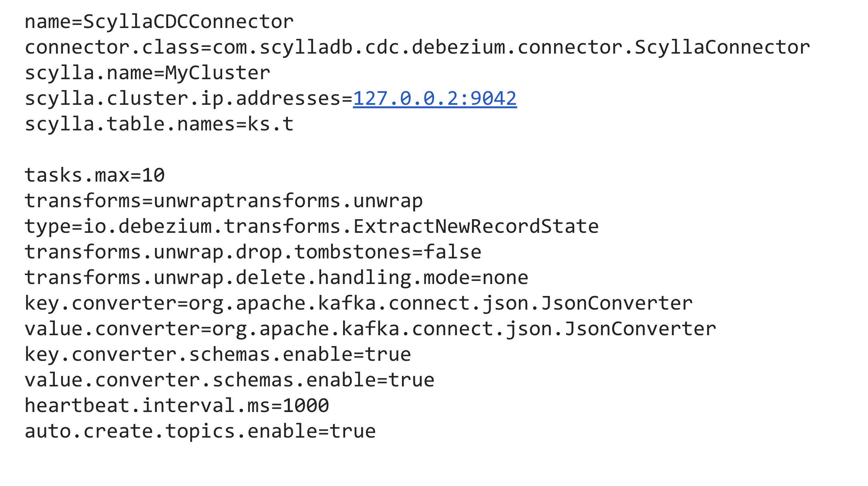Click the delete.handling.mode=none line
Image resolution: width=868 pixels, height=486 pixels.
(x=277, y=278)
